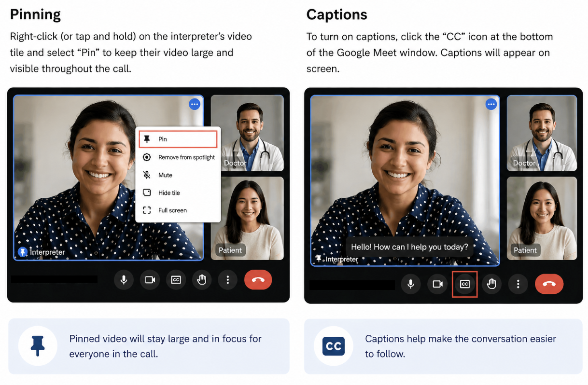
Task: Open interpreter tile options in Captions screenshot
Action: (x=491, y=104)
